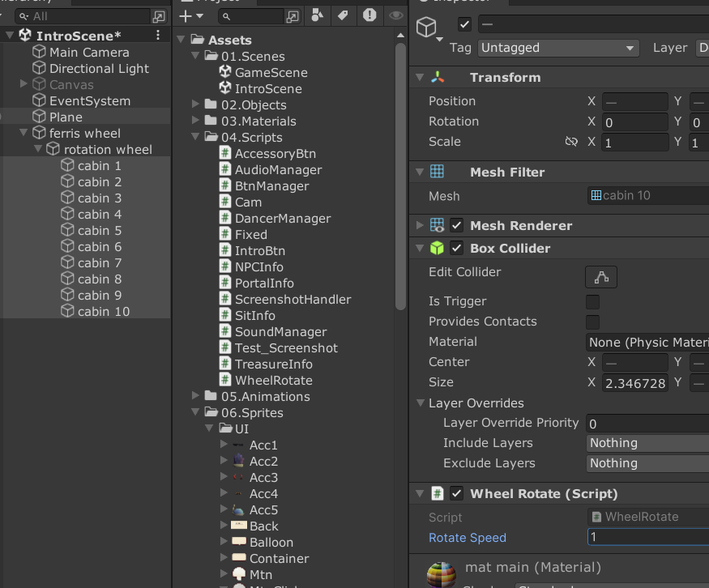709x588 pixels.
Task: Disable the Box Collider checkbox
Action: tap(457, 248)
